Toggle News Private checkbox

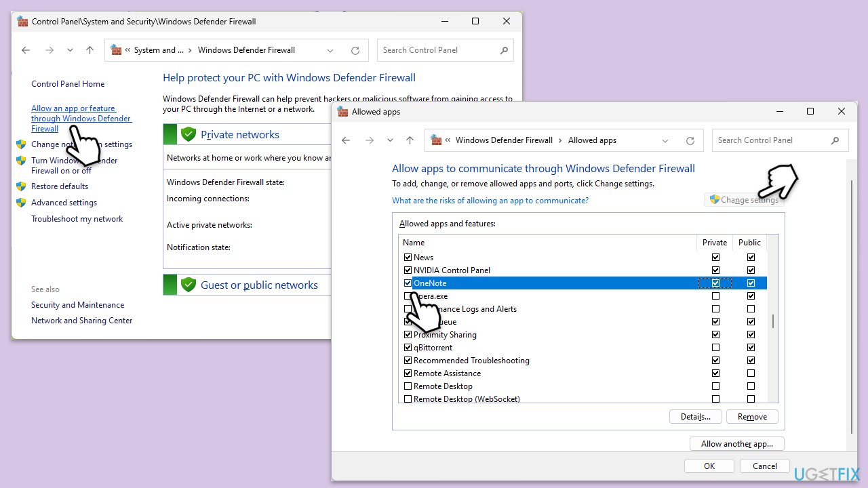715,258
